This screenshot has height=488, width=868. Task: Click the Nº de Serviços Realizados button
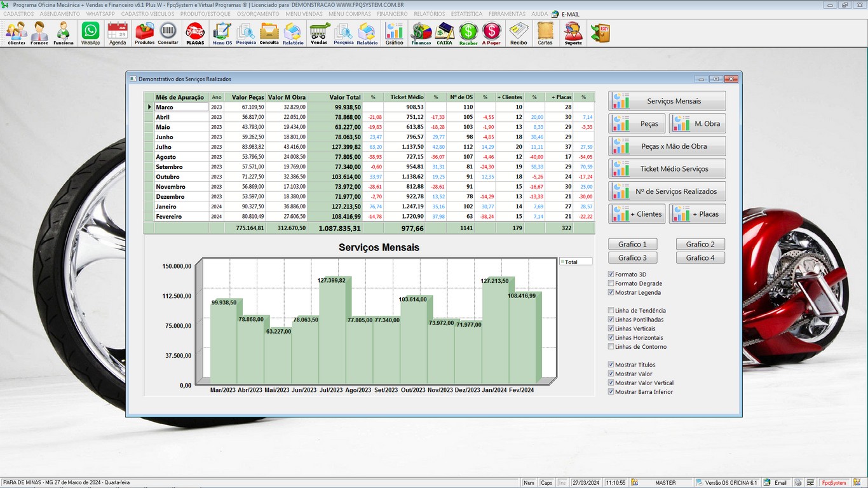667,191
